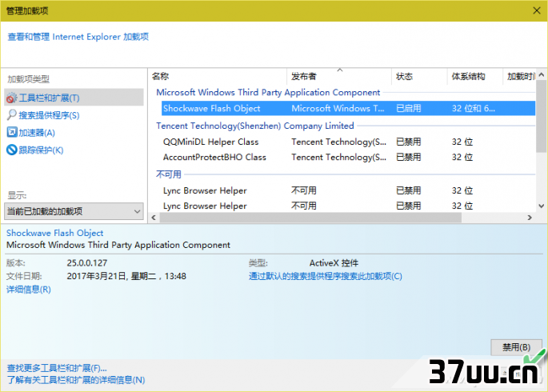Sort the list by the cut-off 加载时间 column
The image size is (548, 392).
click(x=519, y=76)
